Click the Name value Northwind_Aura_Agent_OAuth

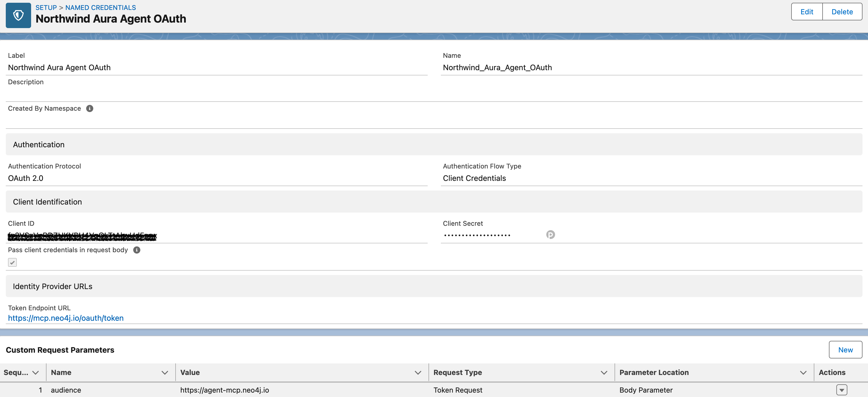coord(497,68)
